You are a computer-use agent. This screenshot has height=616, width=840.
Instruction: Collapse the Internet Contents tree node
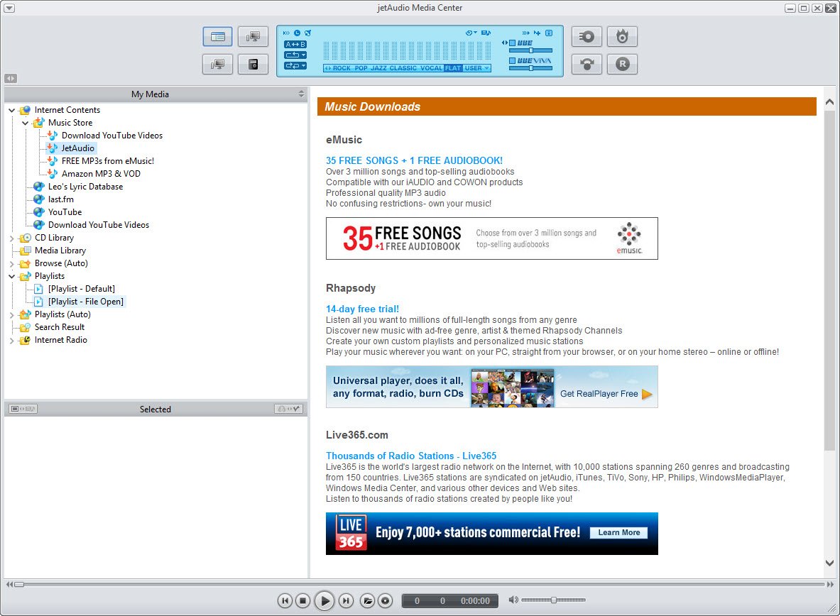click(x=12, y=110)
